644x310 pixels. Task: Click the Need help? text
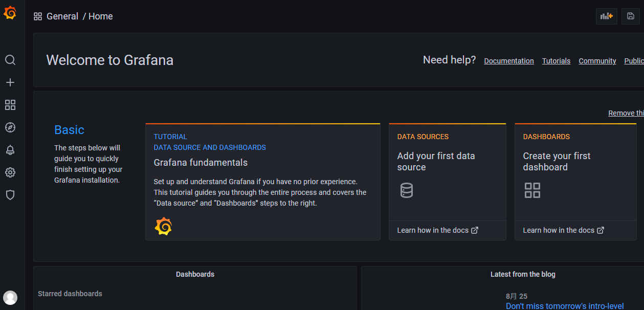pyautogui.click(x=449, y=60)
